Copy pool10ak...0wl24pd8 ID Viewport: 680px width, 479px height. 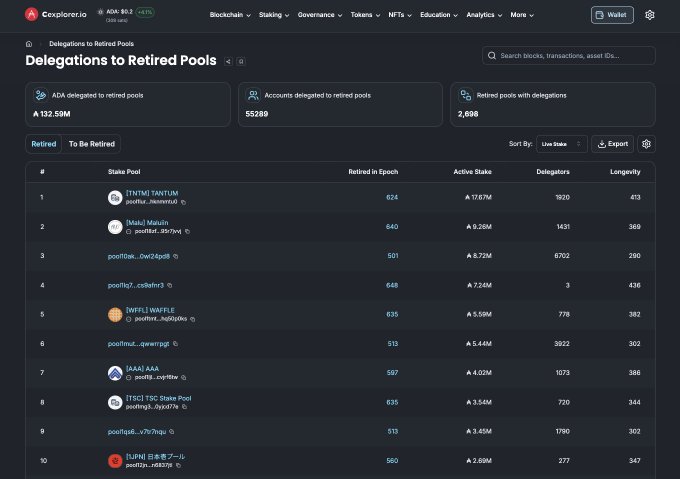tap(176, 256)
